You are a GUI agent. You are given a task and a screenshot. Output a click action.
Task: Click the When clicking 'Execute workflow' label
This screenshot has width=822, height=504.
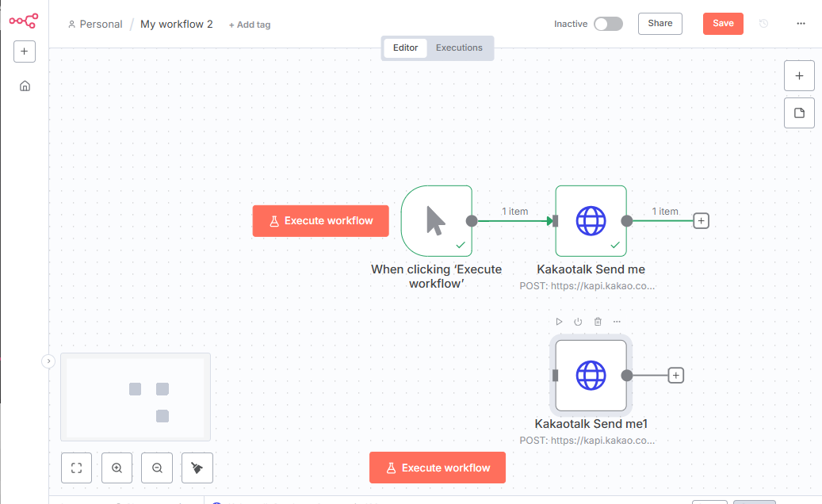click(436, 276)
